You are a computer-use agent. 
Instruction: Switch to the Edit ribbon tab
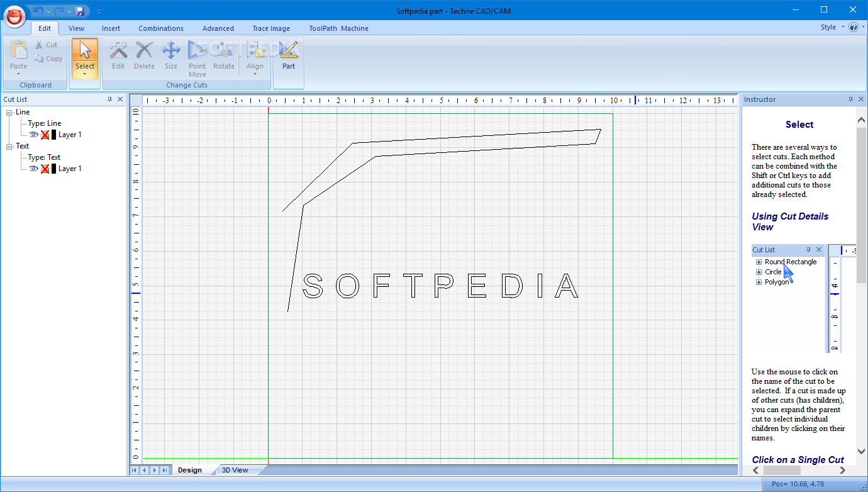tap(45, 28)
